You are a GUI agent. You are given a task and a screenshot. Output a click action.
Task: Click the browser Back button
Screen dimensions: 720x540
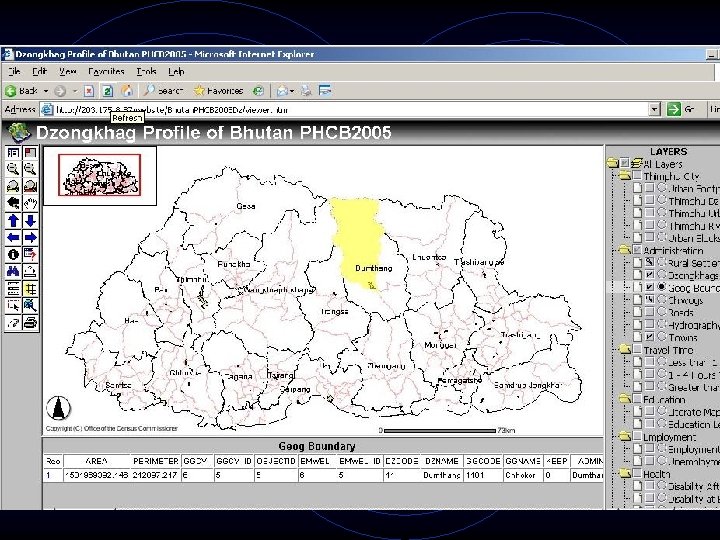pos(22,91)
